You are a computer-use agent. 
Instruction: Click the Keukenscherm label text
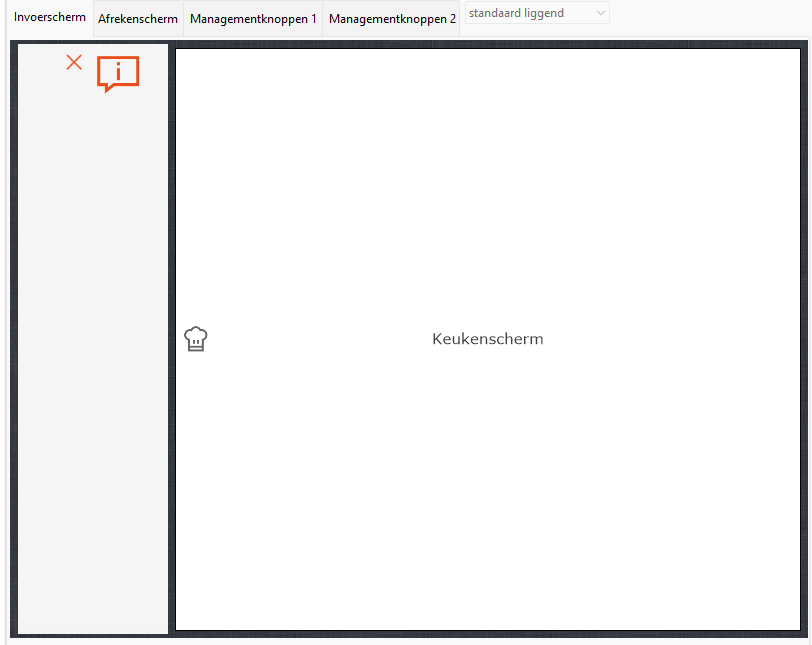tap(487, 339)
